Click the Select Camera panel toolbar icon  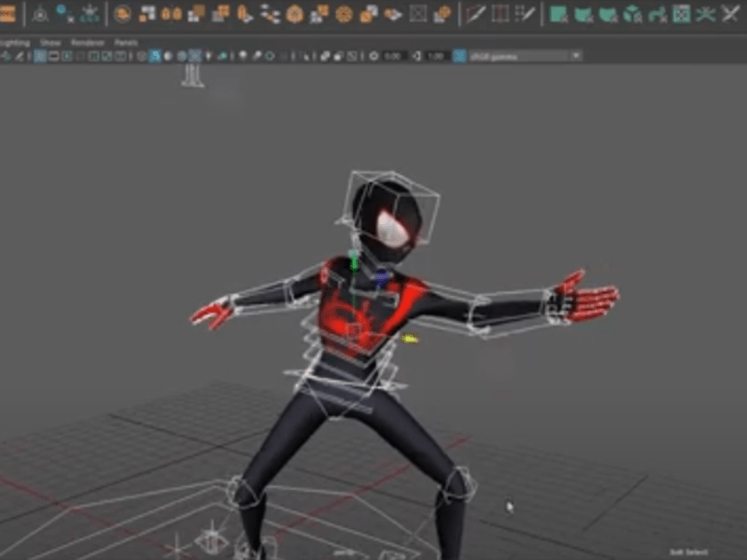7,56
